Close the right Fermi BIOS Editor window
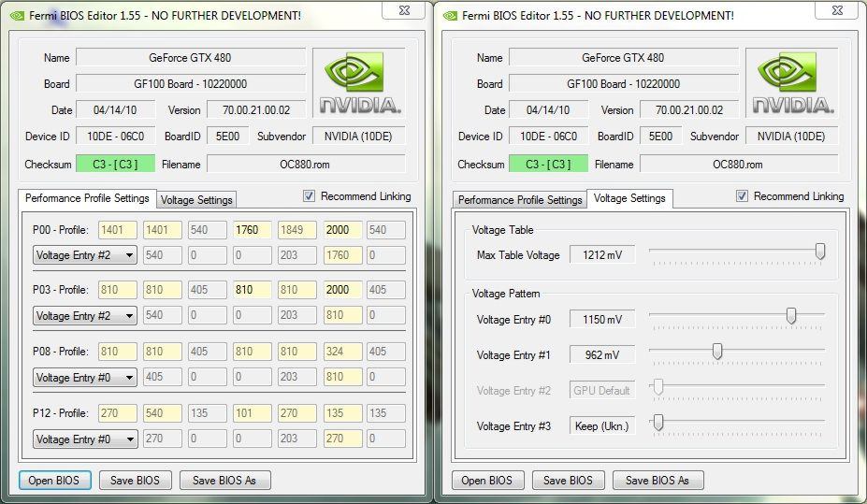Viewport: 867px width, 504px height. [x=837, y=10]
